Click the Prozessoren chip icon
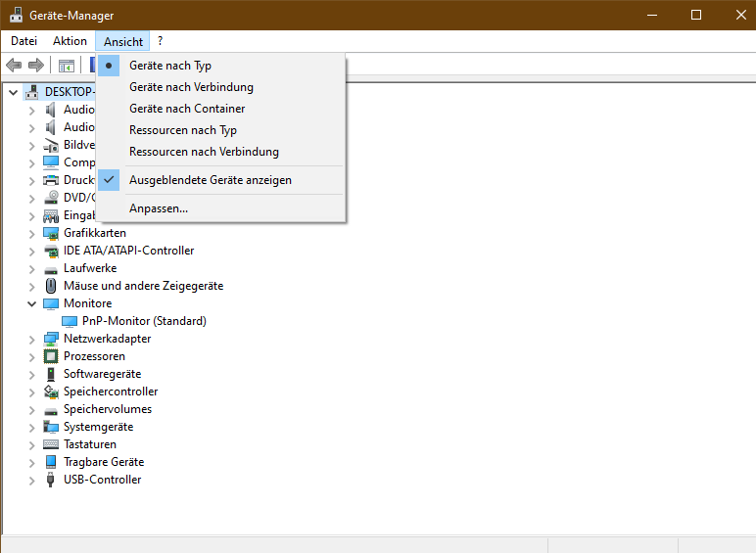Screen dimensions: 756x553 click(51, 356)
